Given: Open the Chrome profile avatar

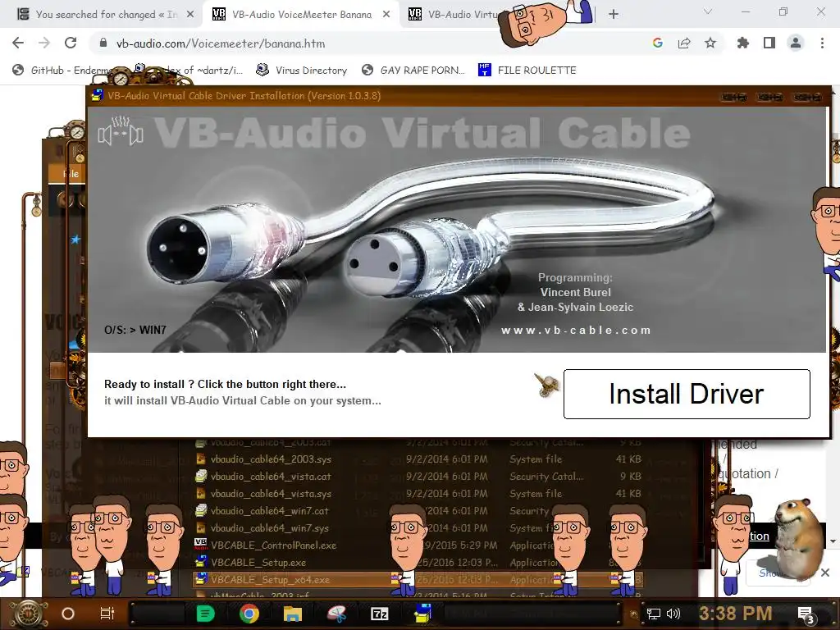Looking at the screenshot, I should 796,43.
